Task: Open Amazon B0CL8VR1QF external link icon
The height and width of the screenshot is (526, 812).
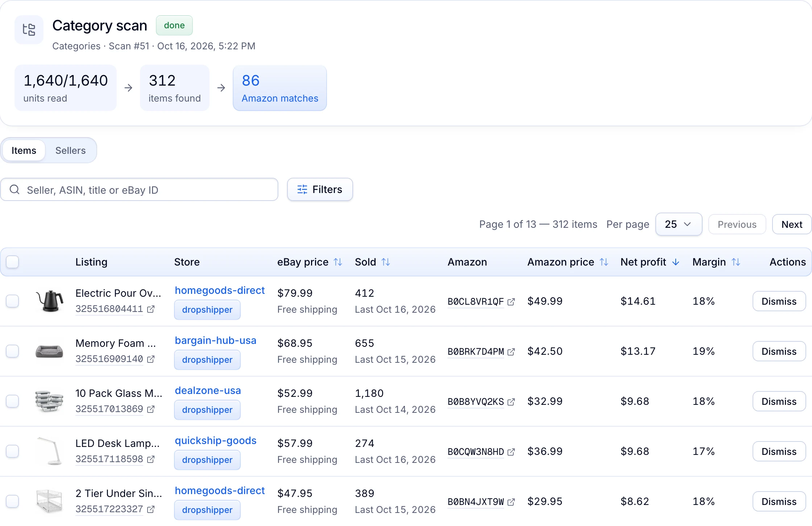Action: pos(511,302)
